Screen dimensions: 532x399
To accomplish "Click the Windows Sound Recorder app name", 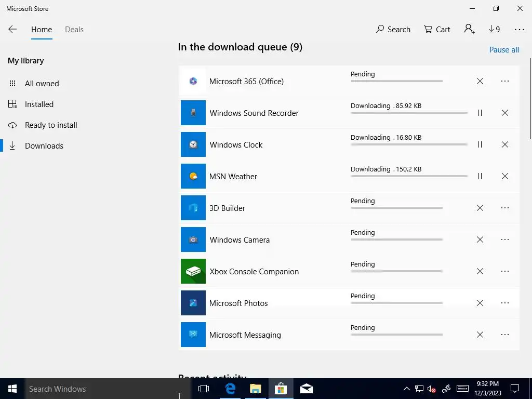I will [x=254, y=113].
